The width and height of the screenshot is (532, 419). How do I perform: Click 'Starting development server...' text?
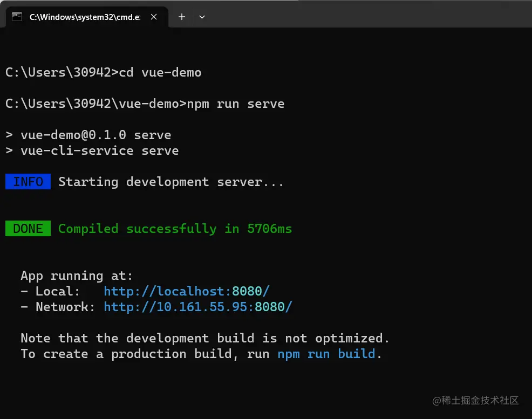click(x=171, y=182)
